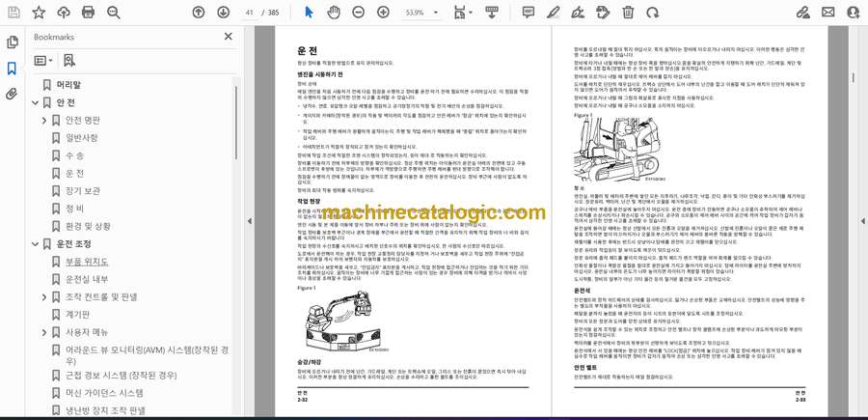868x420 pixels.
Task: Expand the 안전 명판 bookmark
Action: pos(44,120)
